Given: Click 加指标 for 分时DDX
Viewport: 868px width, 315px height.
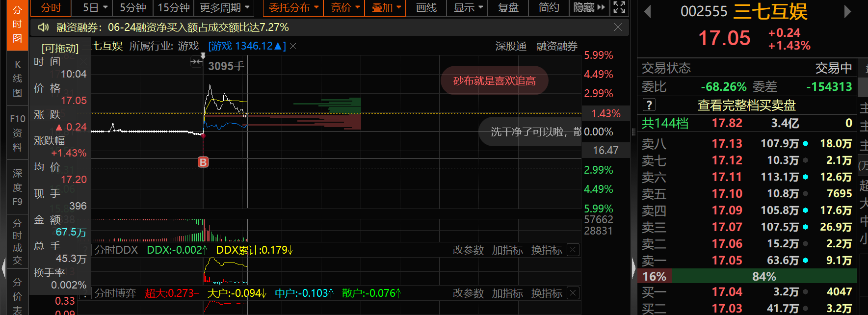Looking at the screenshot, I should point(507,250).
